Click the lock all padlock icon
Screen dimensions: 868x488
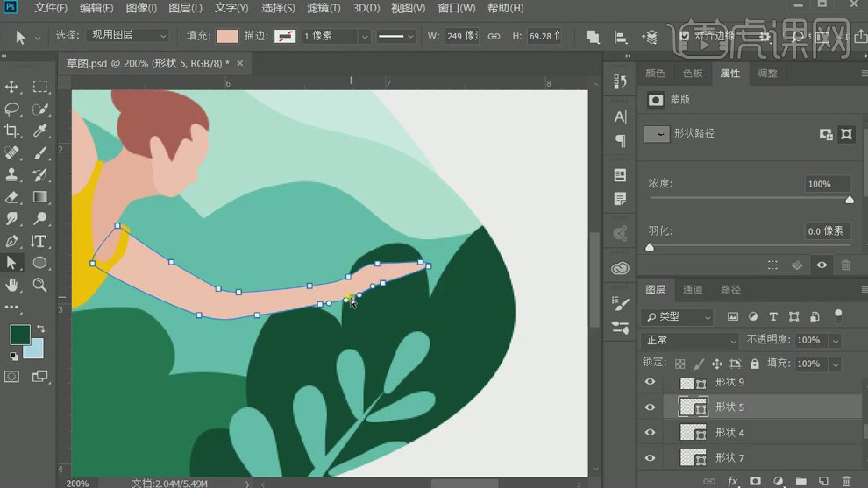tap(754, 364)
